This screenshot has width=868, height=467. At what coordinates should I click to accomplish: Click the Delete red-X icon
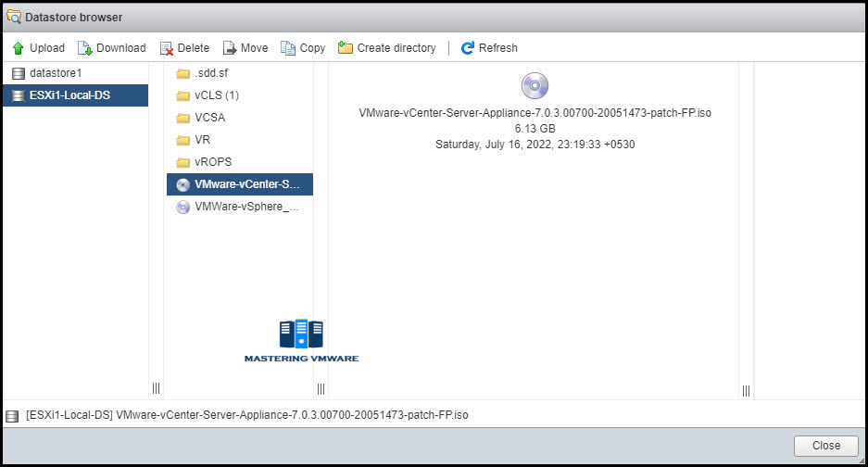(166, 49)
